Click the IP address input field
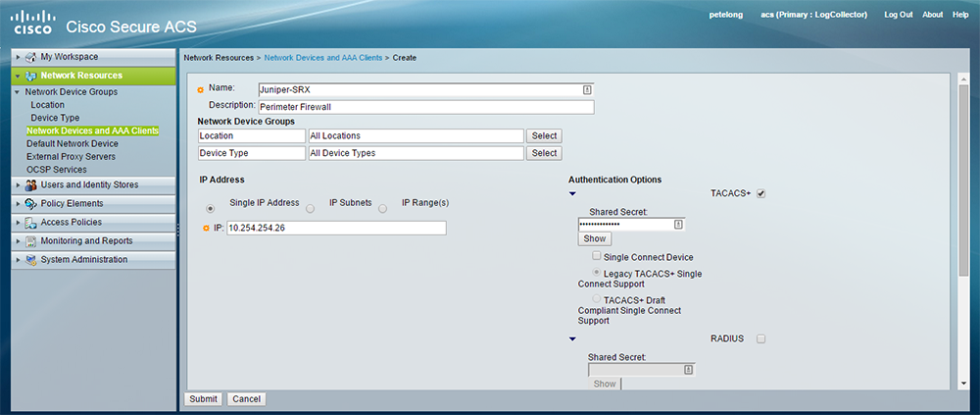The image size is (980, 415). pyautogui.click(x=336, y=229)
